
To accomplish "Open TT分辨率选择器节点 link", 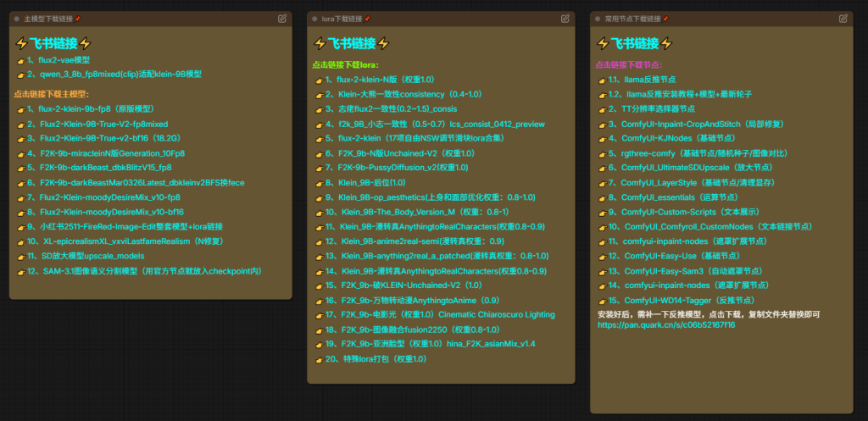I will pos(652,109).
